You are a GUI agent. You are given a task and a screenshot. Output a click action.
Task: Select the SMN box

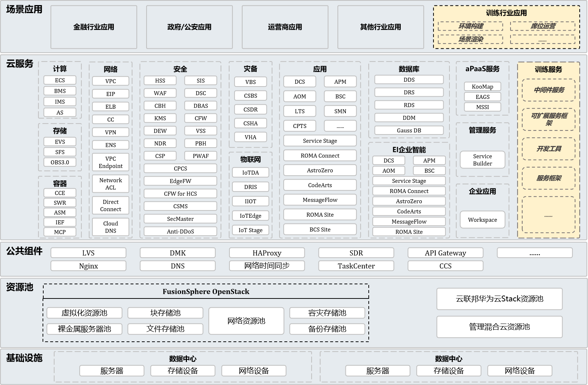coord(340,111)
